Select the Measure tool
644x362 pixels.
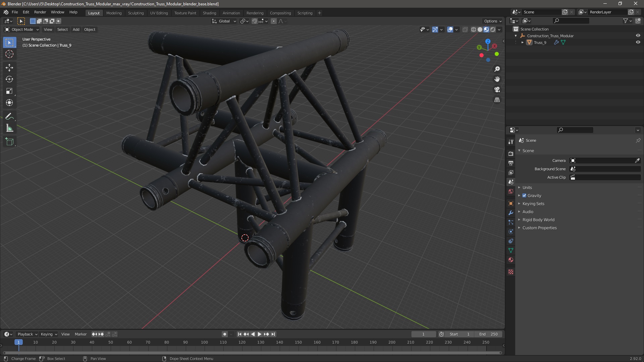pyautogui.click(x=9, y=128)
